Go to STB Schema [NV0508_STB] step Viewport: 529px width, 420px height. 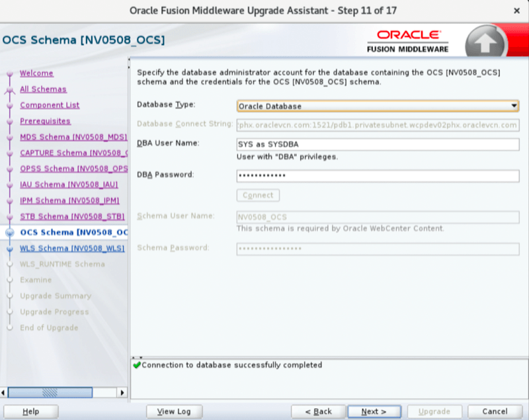[x=72, y=216]
